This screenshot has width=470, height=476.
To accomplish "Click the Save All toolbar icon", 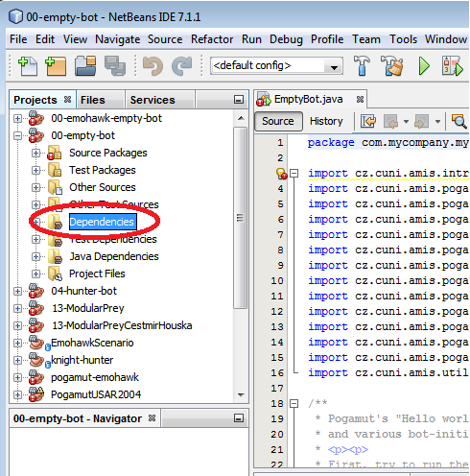I will 115,66.
